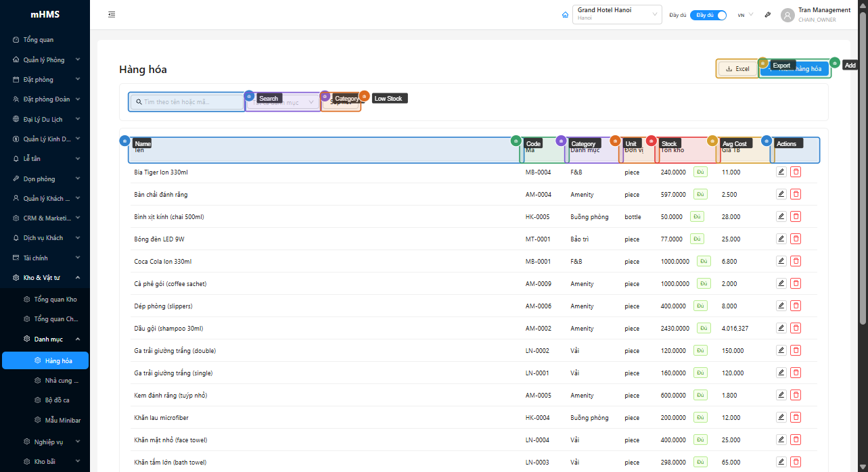
Task: Go to Mẫu Minibar in the sidebar
Action: pos(62,420)
